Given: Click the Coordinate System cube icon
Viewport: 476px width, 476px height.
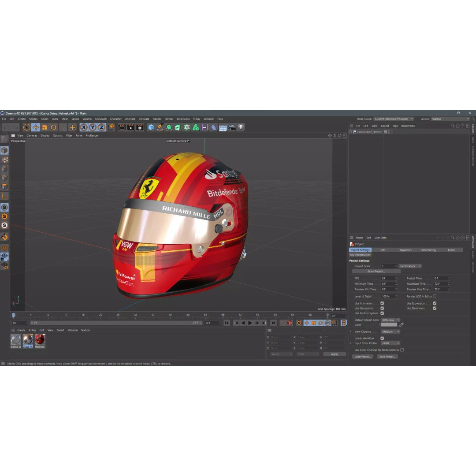Looking at the screenshot, I should pyautogui.click(x=111, y=127).
